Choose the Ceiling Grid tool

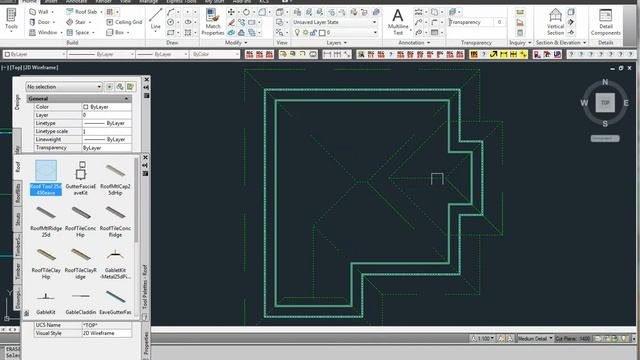pos(124,22)
